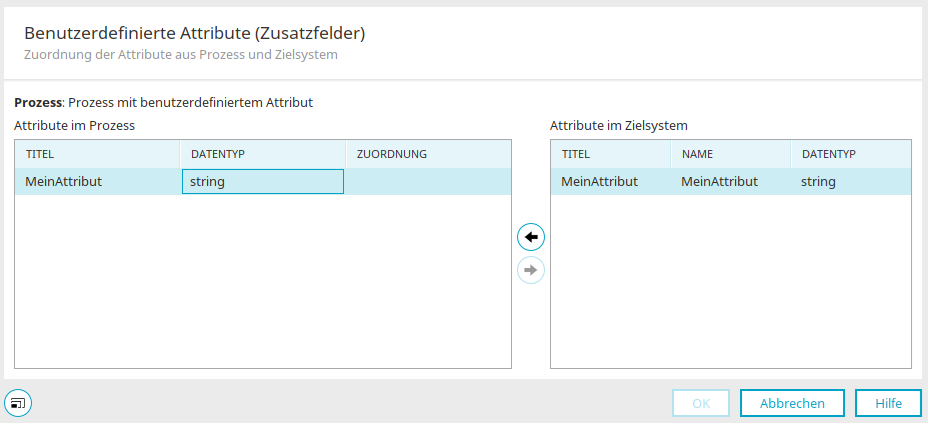Image resolution: width=928 pixels, height=423 pixels.
Task: Click TITEL header in target system table
Action: pyautogui.click(x=611, y=154)
